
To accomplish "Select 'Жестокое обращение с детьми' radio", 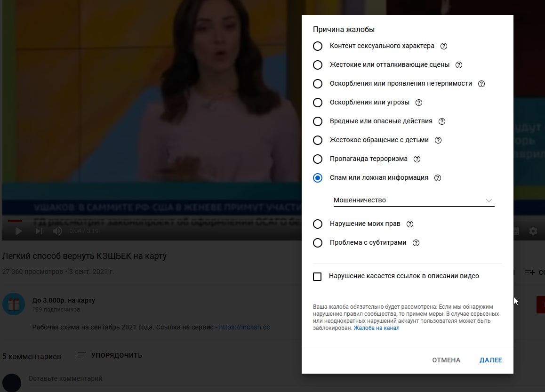I will tap(318, 140).
